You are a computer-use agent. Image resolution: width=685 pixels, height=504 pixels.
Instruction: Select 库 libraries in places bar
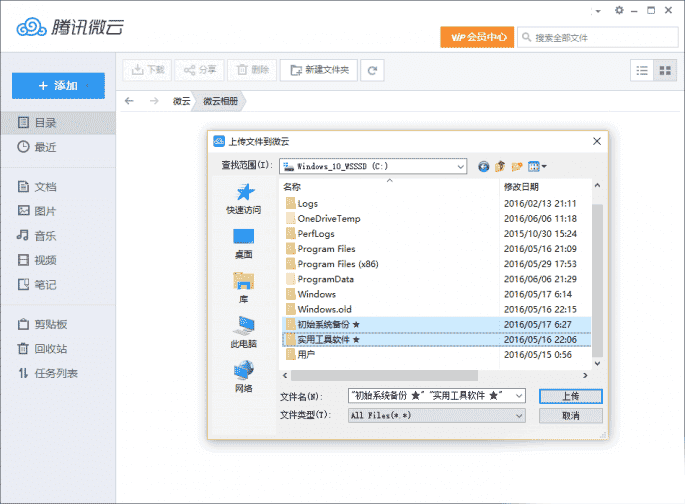coord(244,288)
